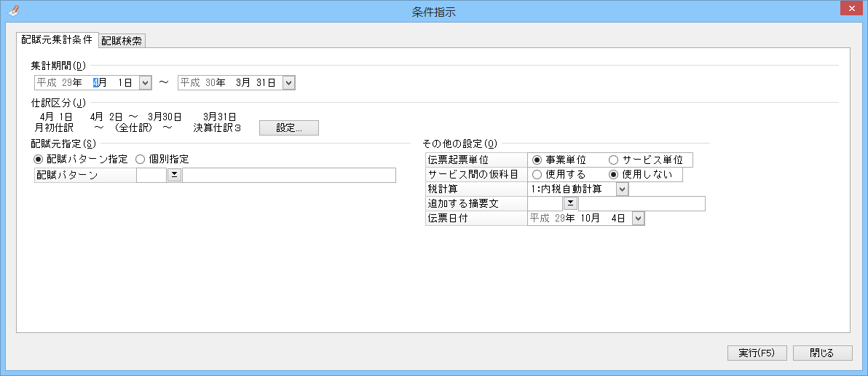
Task: Choose サービス単位 for 伝票起票単位
Action: click(613, 160)
